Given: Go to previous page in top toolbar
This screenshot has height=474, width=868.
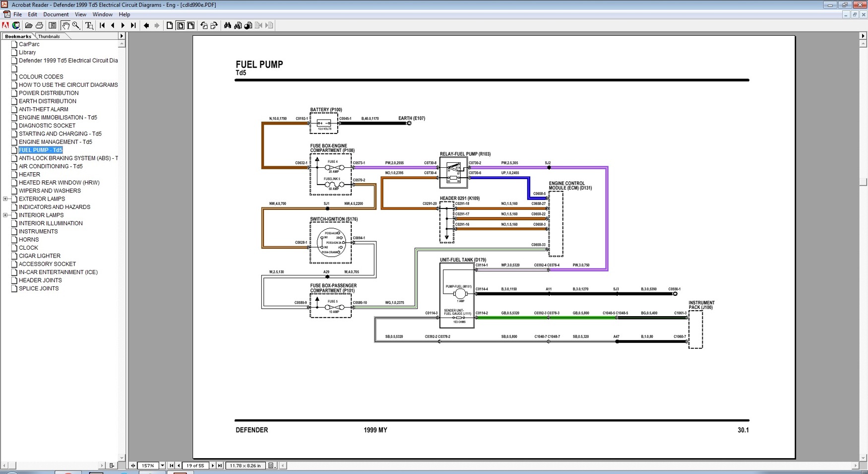Looking at the screenshot, I should [x=113, y=25].
